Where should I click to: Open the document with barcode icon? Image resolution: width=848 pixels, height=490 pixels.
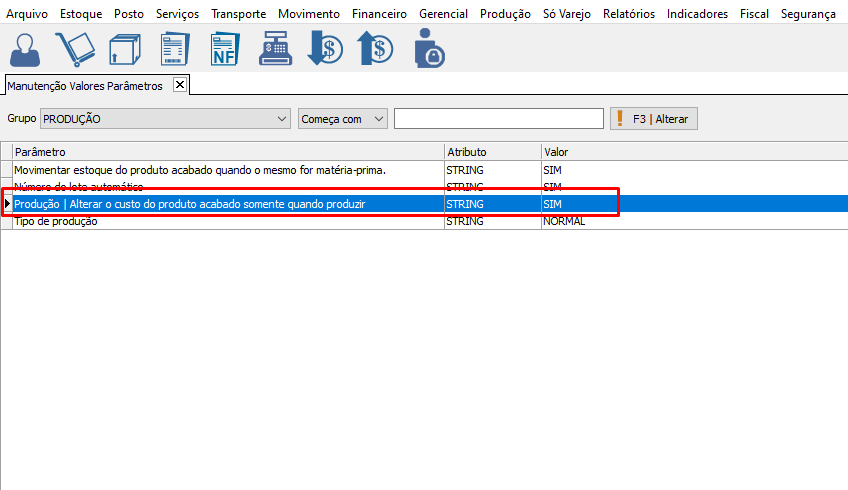[x=175, y=47]
